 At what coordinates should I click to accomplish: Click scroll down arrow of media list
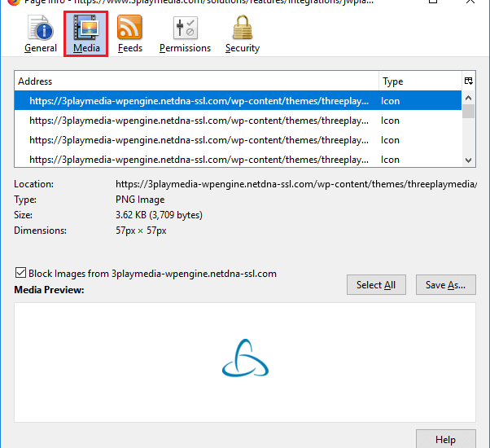[468, 160]
